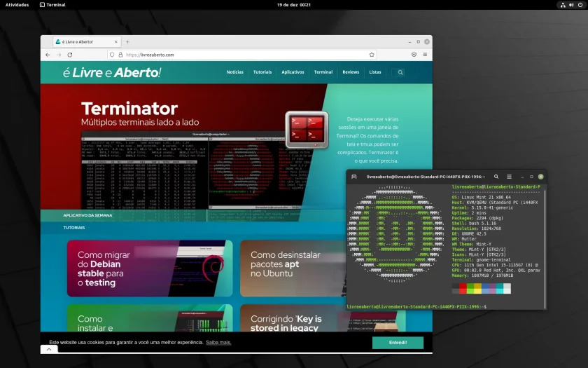Open Reviews menu on the website

pyautogui.click(x=351, y=72)
